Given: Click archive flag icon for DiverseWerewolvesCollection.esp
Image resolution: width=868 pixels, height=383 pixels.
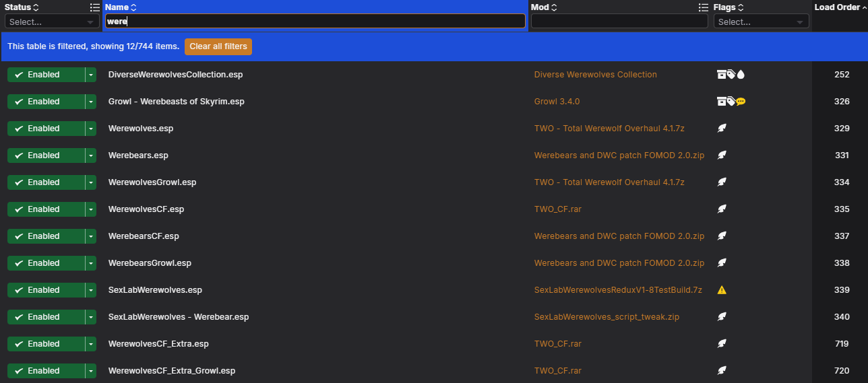Looking at the screenshot, I should [721, 75].
